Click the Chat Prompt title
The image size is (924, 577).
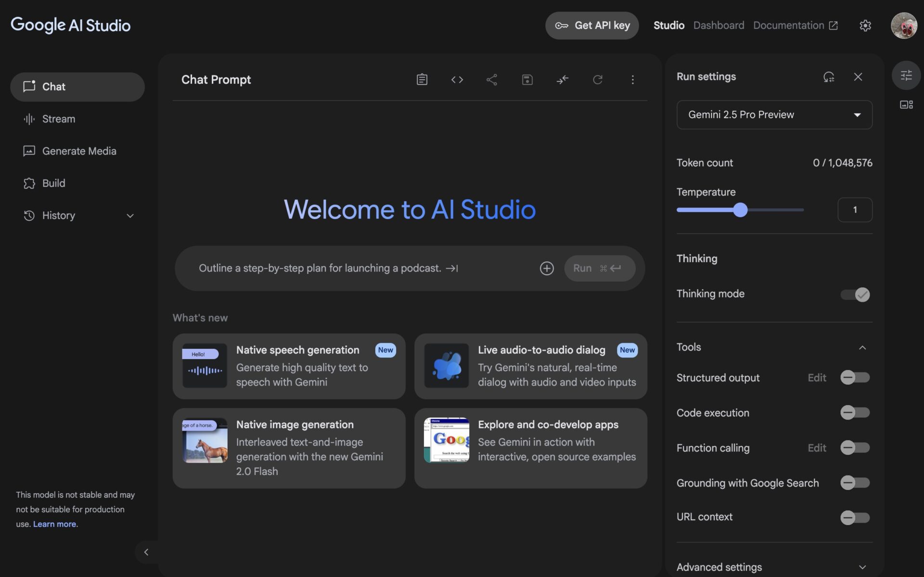tap(216, 79)
